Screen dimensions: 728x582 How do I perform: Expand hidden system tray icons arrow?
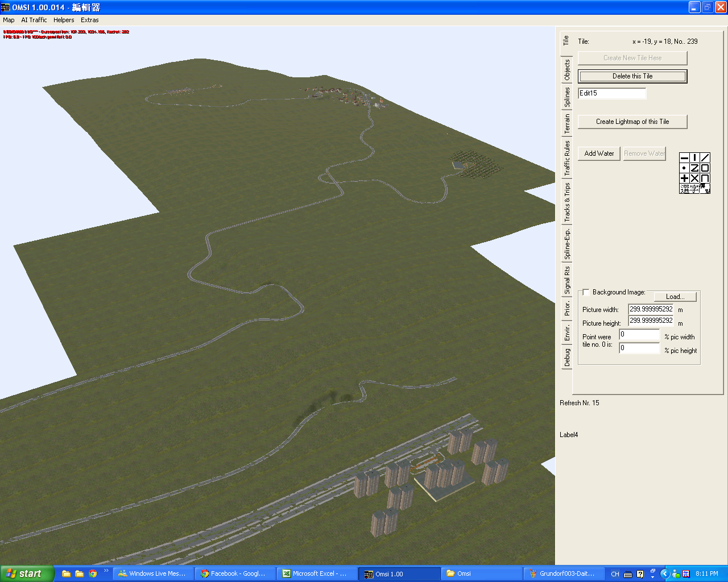664,573
